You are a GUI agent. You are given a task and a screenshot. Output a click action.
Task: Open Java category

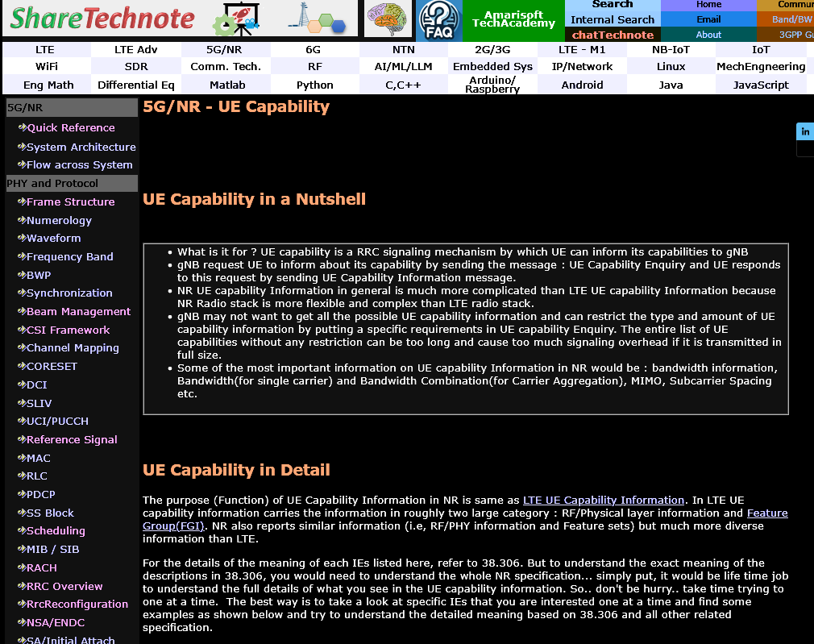671,85
